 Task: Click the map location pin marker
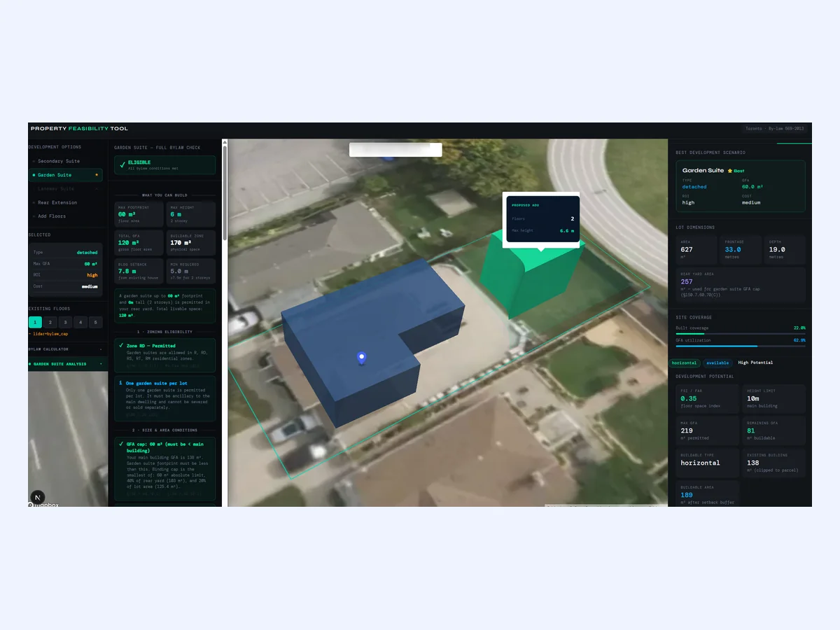[361, 358]
